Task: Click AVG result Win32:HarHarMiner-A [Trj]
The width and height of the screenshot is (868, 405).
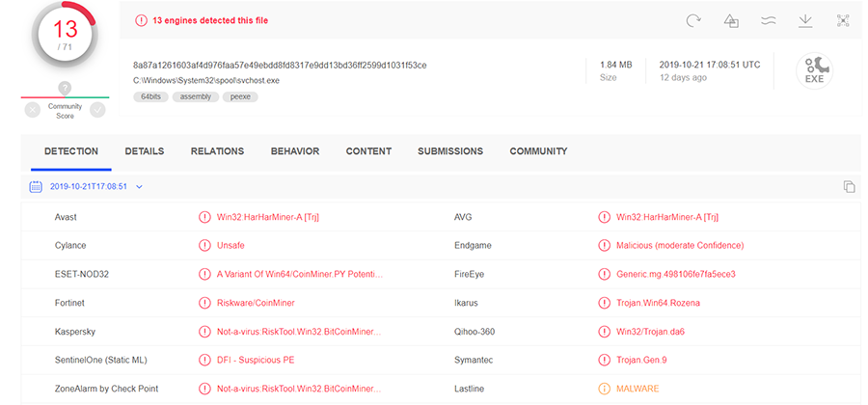Action: click(x=667, y=217)
